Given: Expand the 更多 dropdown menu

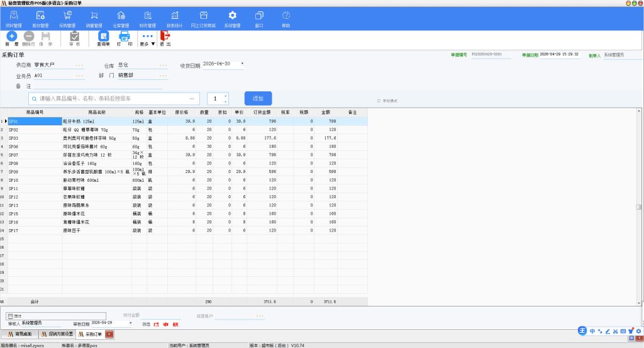Looking at the screenshot, I should pos(147,39).
